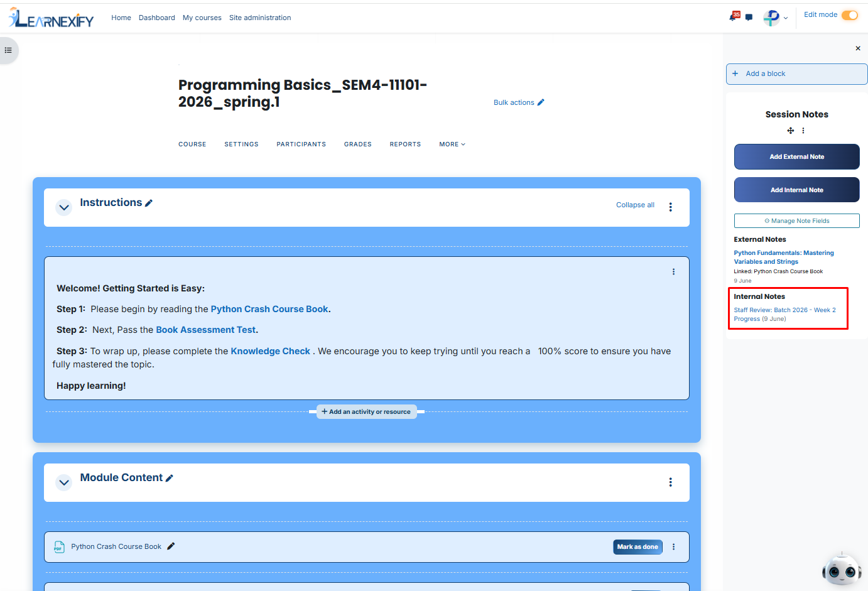
Task: Click the Session Notes move block icon
Action: point(791,131)
